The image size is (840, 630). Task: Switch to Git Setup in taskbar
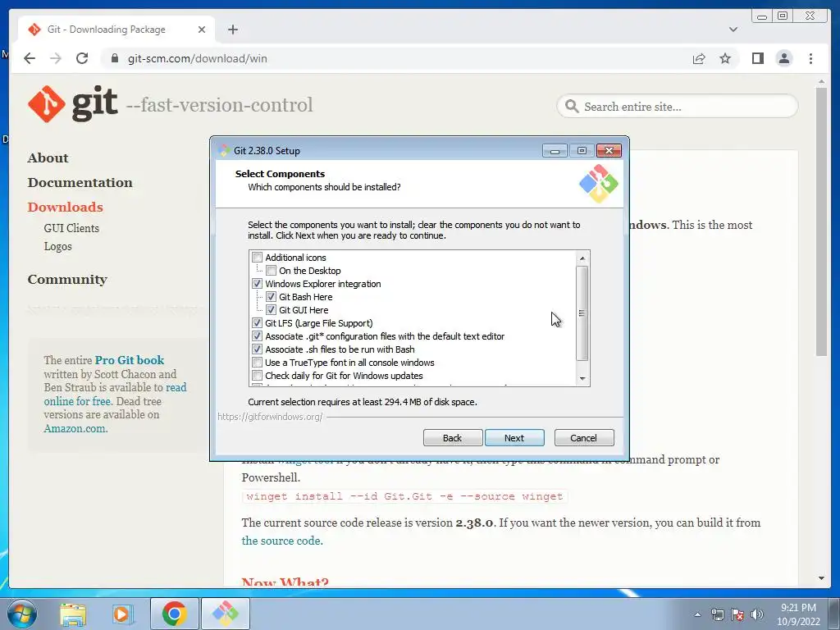click(x=225, y=614)
